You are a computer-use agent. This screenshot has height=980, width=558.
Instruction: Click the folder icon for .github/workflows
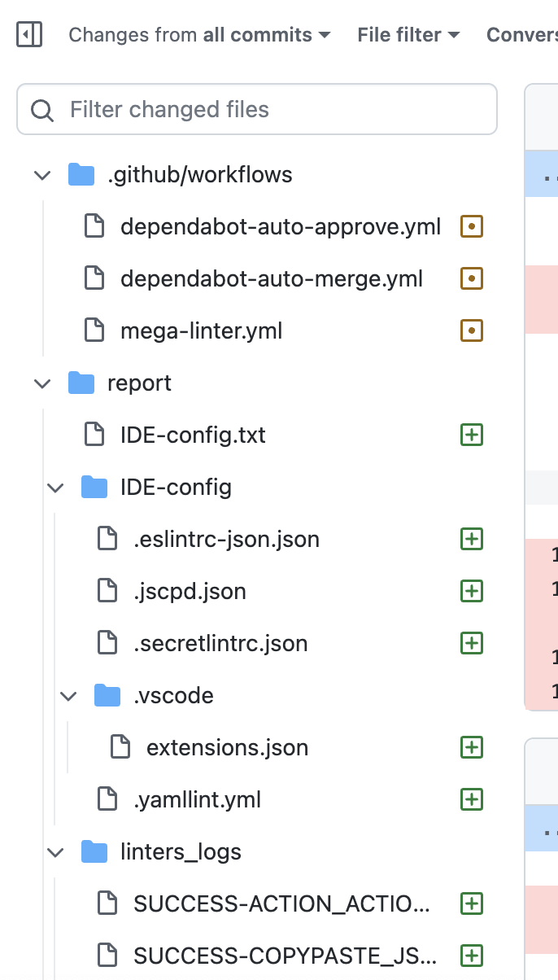[81, 174]
